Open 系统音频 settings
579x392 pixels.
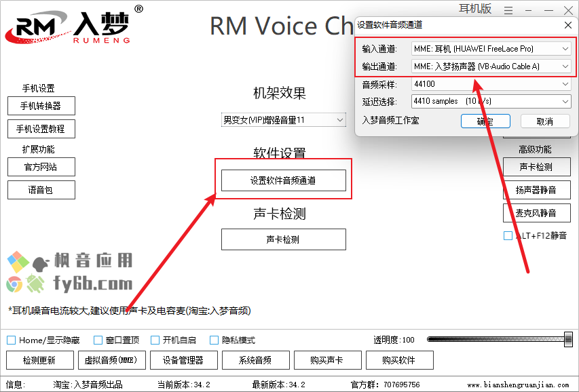coord(255,360)
